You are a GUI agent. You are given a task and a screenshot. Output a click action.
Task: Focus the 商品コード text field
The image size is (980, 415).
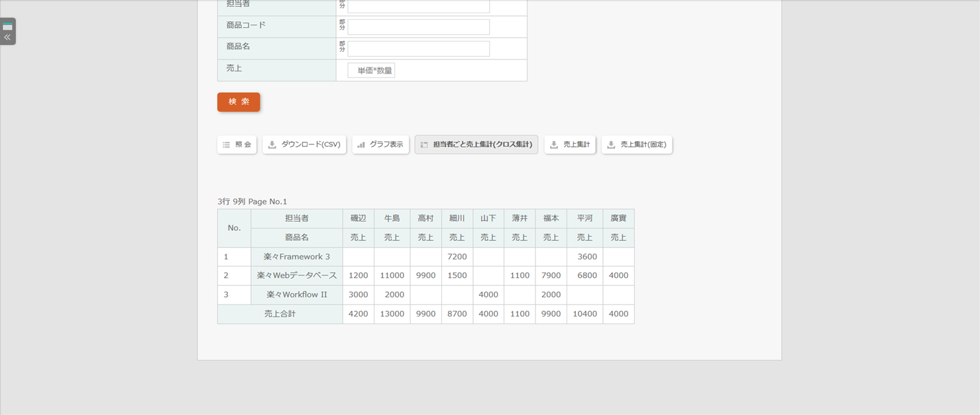[418, 27]
